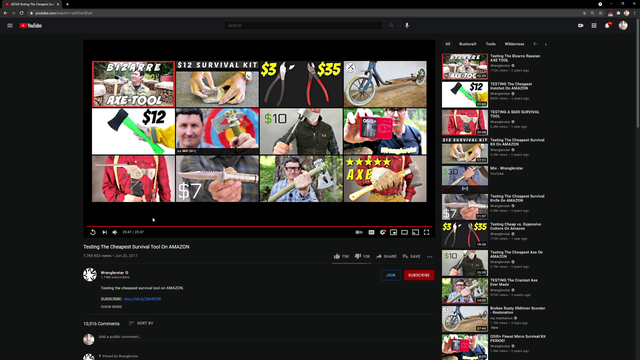The width and height of the screenshot is (640, 360).
Task: Reload the page with browser refresh
Action: pyautogui.click(x=22, y=13)
